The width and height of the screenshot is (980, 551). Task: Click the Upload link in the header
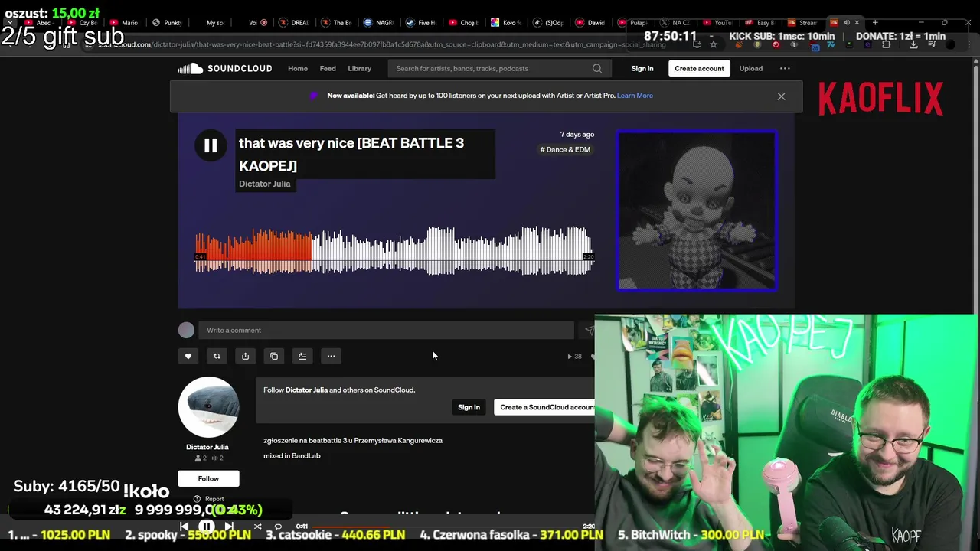tap(750, 68)
